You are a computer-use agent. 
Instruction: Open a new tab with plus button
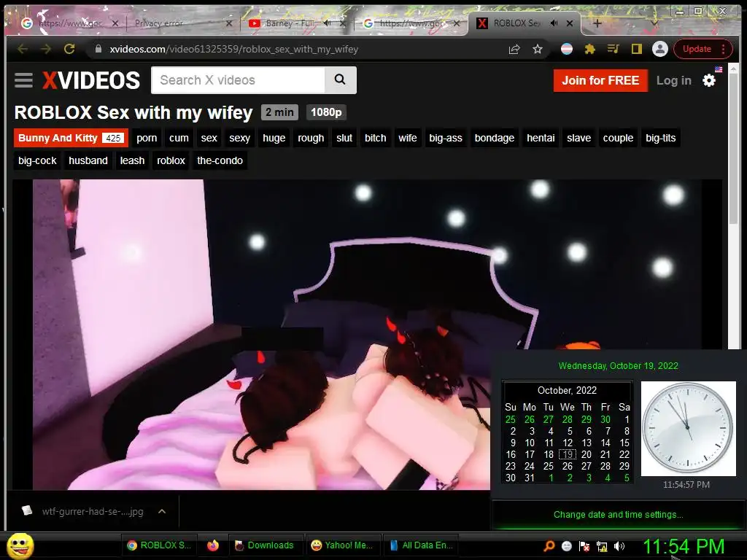(597, 23)
